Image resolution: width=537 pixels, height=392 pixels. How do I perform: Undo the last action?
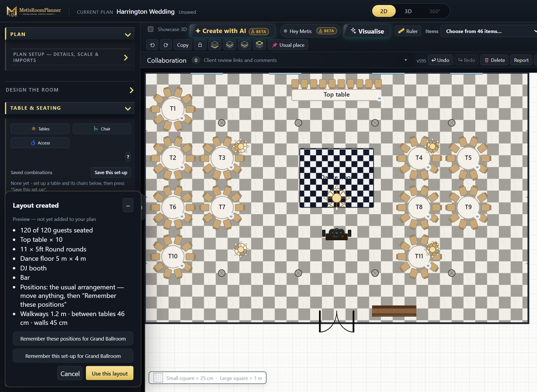click(440, 60)
